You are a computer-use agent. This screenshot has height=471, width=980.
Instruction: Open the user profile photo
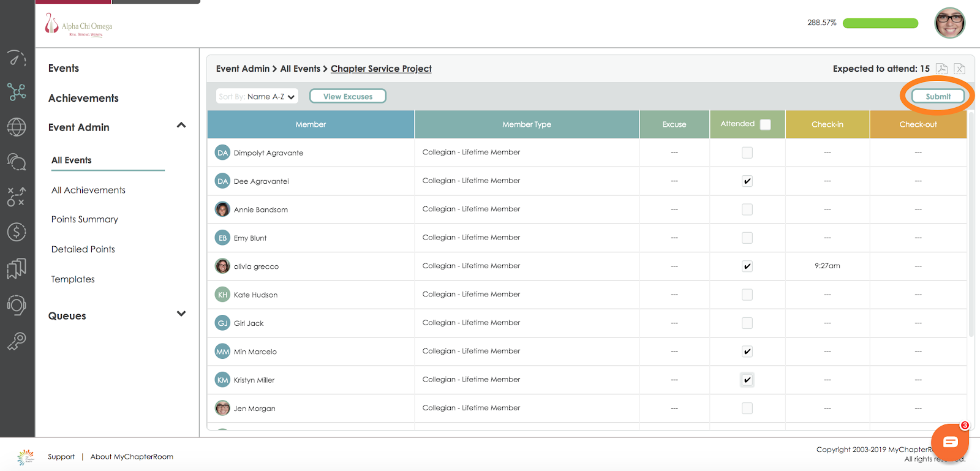[x=950, y=23]
